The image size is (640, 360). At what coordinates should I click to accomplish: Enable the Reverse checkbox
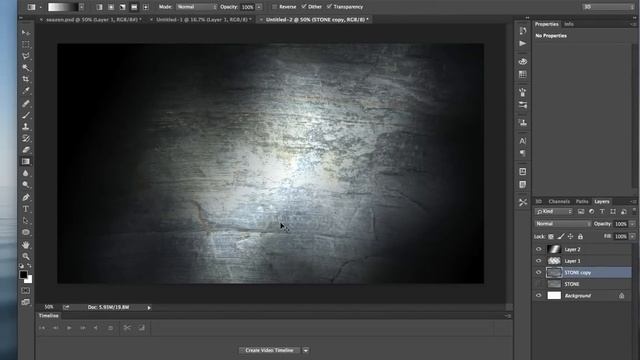[275, 7]
